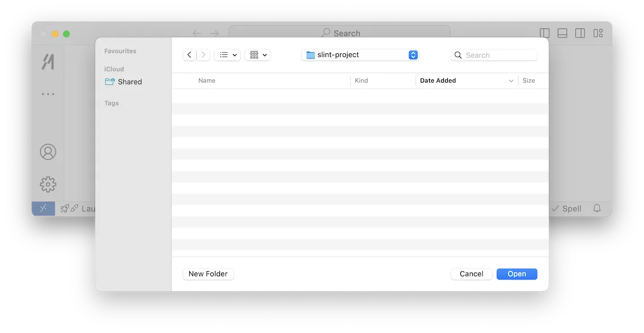This screenshot has width=644, height=333.
Task: Open settings via the gear icon
Action: [48, 184]
